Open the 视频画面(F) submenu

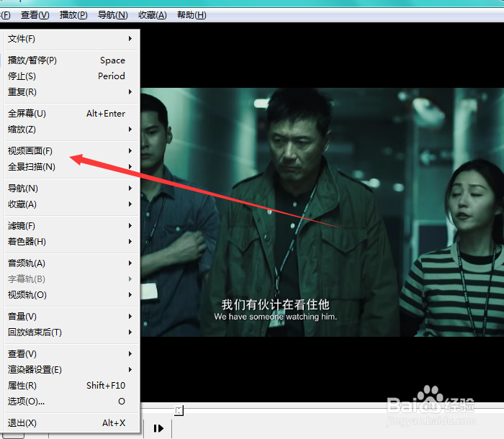click(72, 150)
